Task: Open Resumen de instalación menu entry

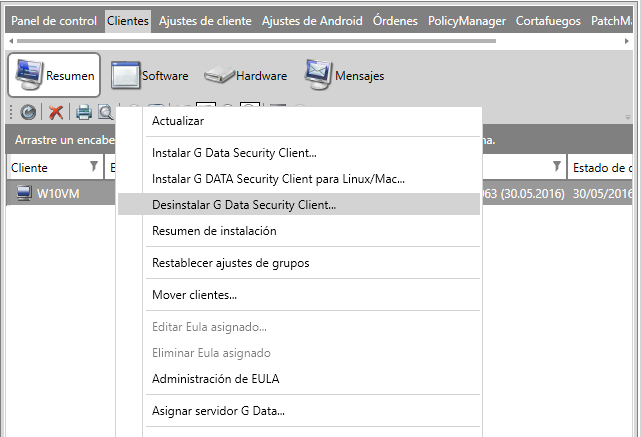Action: (214, 230)
